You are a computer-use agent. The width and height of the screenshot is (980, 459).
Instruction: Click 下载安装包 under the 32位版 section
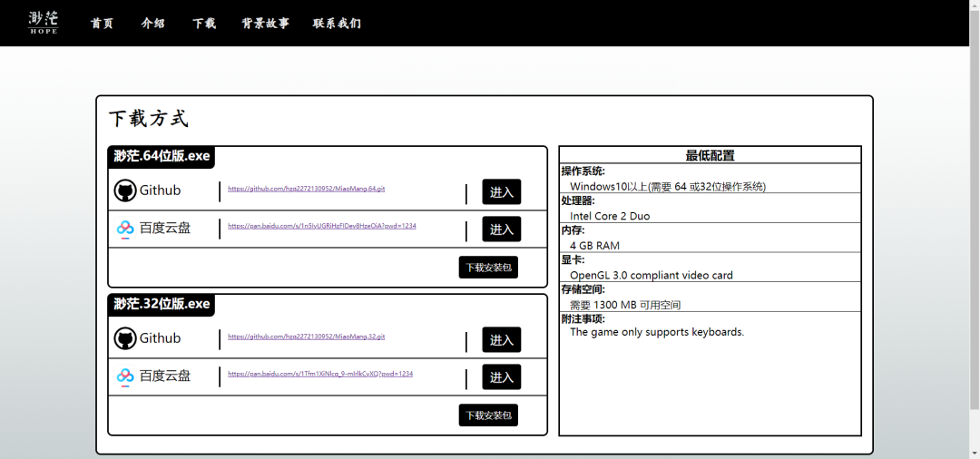coord(488,415)
